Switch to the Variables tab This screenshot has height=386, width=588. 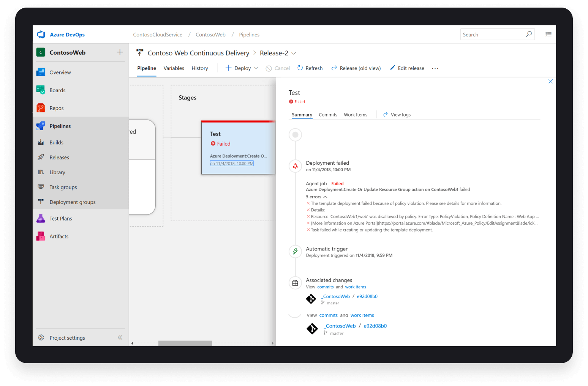point(174,68)
